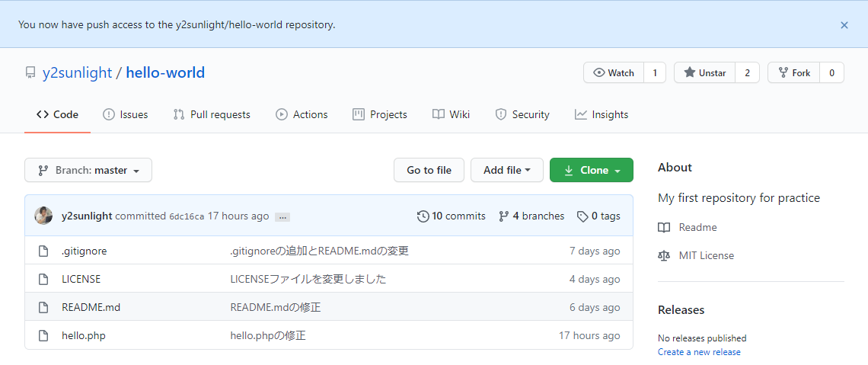
Task: Expand the green Clone dropdown
Action: click(591, 170)
